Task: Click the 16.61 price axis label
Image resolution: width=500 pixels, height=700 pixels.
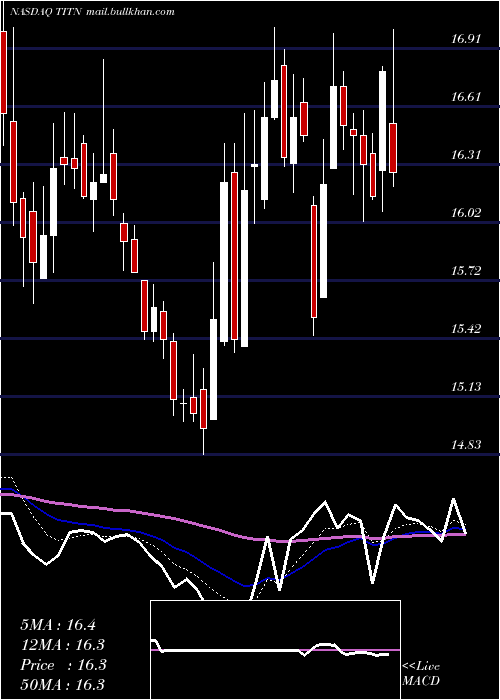Action: coord(466,97)
